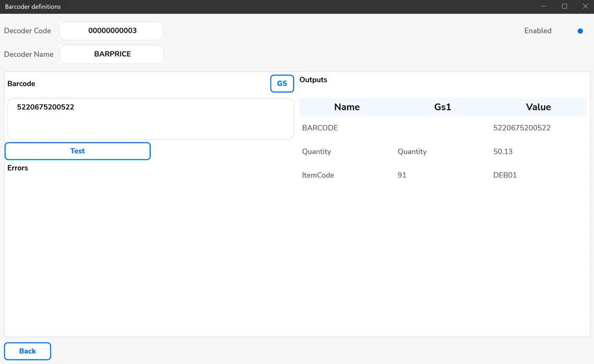Click the 50.13 quantity value
The width and height of the screenshot is (594, 364).
[503, 152]
